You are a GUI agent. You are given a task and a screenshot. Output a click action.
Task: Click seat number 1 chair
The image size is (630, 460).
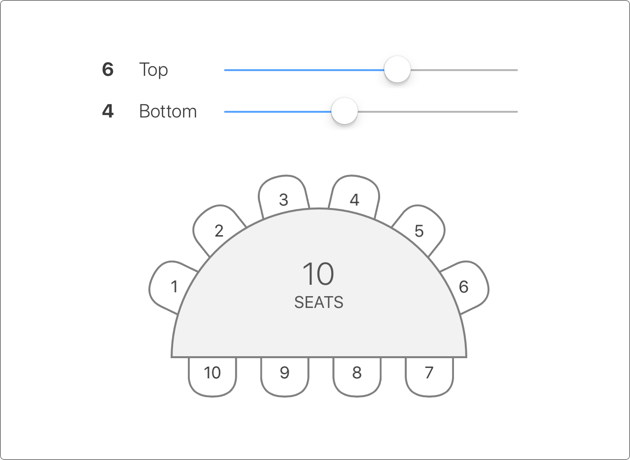tap(172, 286)
